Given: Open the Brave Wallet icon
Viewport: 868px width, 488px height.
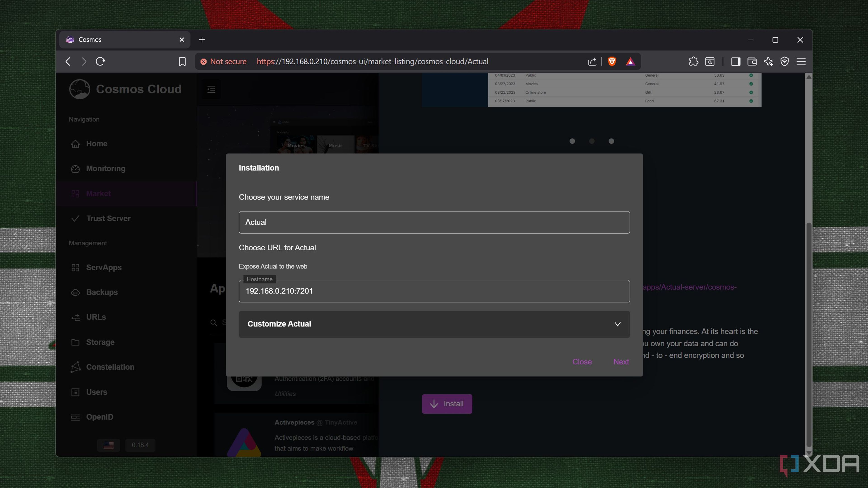Looking at the screenshot, I should tap(752, 62).
